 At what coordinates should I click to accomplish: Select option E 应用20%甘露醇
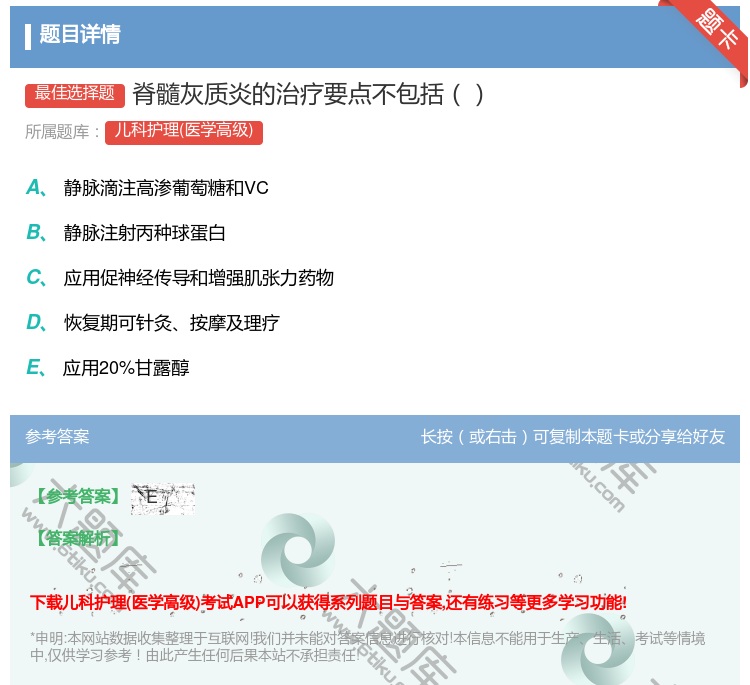(x=108, y=367)
